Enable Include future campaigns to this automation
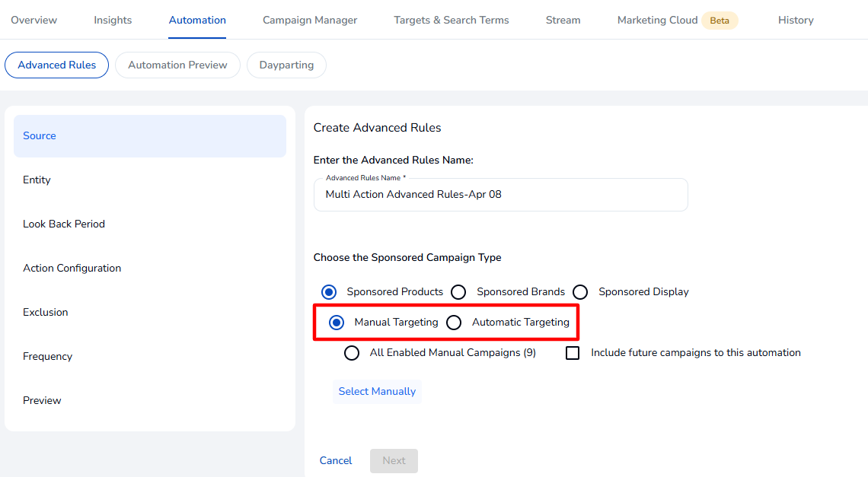The width and height of the screenshot is (868, 477). [x=573, y=353]
